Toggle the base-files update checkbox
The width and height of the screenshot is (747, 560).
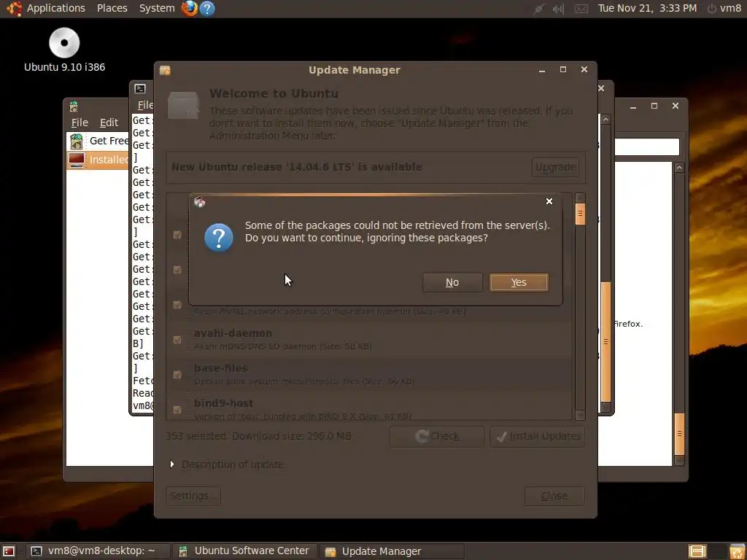point(177,375)
